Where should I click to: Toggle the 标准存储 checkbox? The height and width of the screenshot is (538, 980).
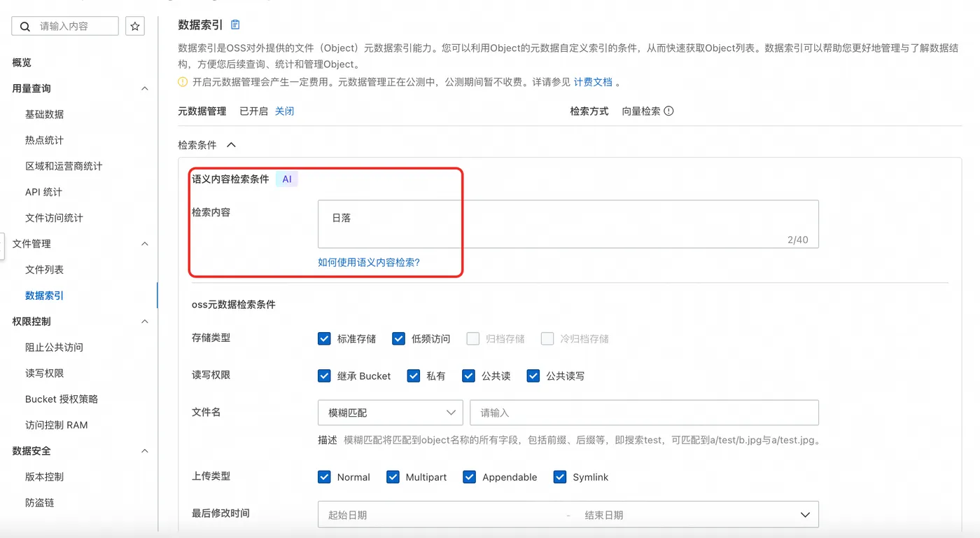click(x=324, y=338)
